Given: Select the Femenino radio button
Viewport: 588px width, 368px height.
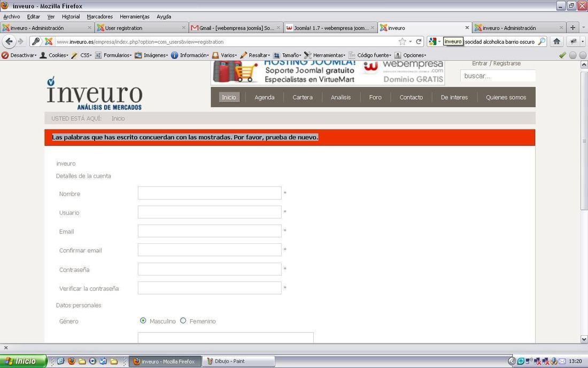Looking at the screenshot, I should click(183, 320).
